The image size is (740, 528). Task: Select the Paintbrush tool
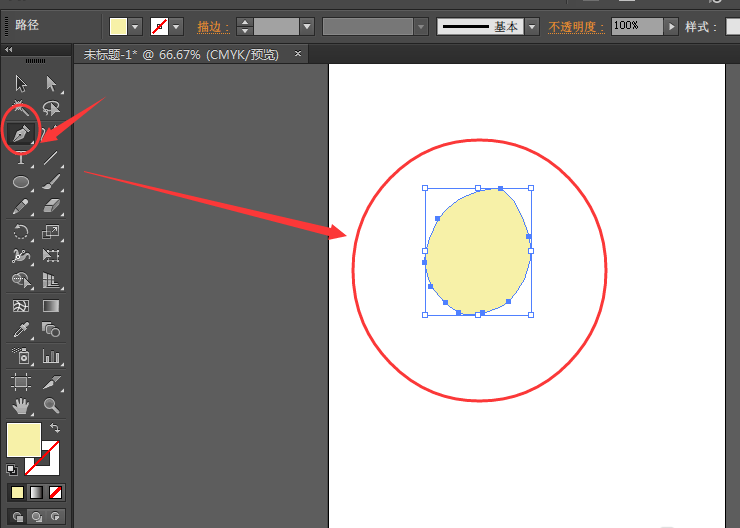(x=51, y=182)
